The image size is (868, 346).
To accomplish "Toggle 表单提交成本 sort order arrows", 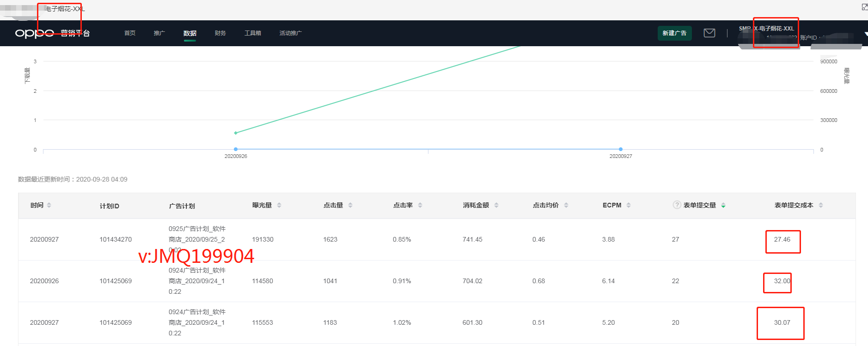I will tap(821, 205).
